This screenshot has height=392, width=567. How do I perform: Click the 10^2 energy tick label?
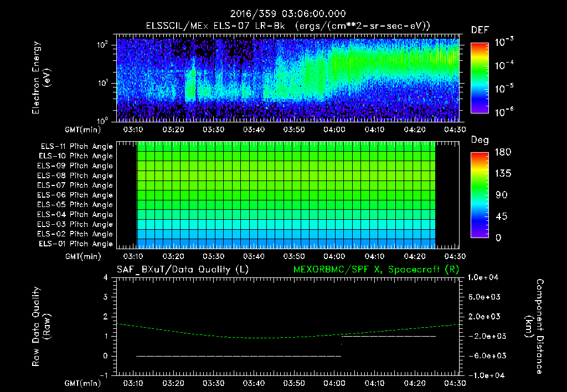[102, 45]
